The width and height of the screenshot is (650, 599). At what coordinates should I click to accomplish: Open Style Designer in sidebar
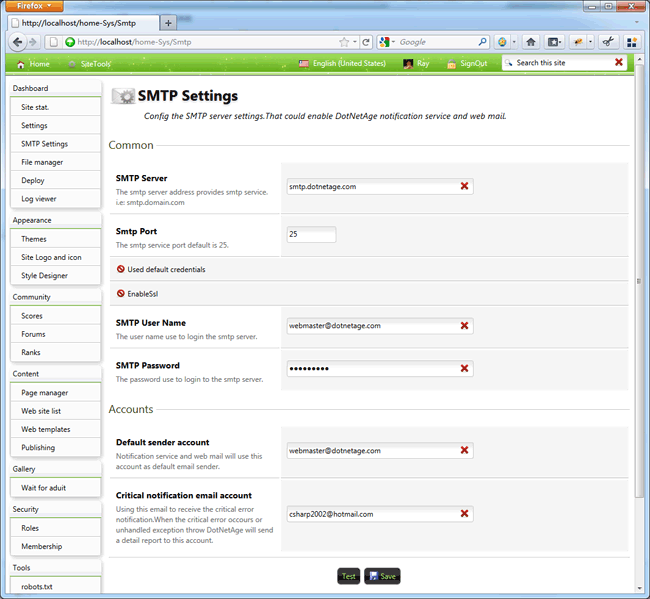click(x=56, y=275)
